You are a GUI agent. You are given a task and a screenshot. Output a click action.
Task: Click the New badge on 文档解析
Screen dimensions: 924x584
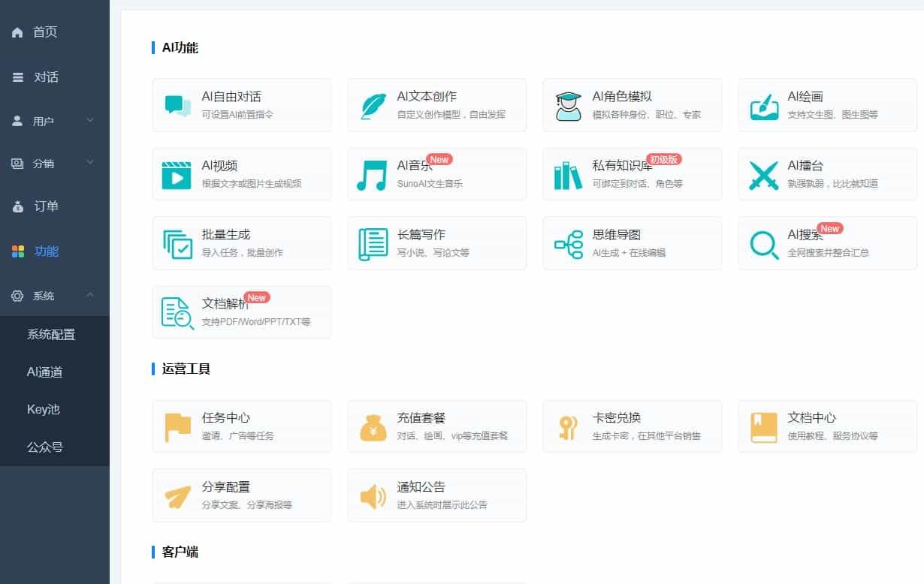[x=257, y=298]
